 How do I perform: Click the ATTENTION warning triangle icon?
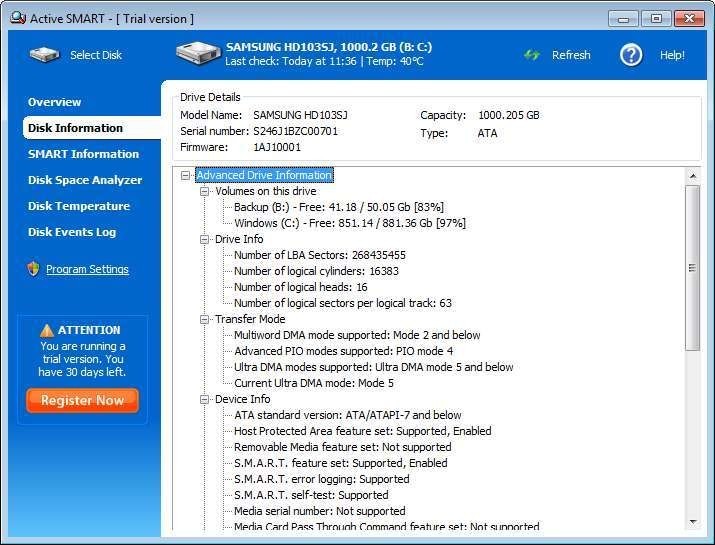click(x=47, y=330)
